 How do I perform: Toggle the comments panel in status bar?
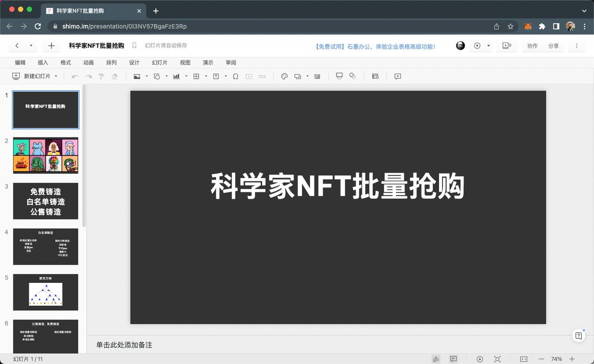[x=453, y=359]
